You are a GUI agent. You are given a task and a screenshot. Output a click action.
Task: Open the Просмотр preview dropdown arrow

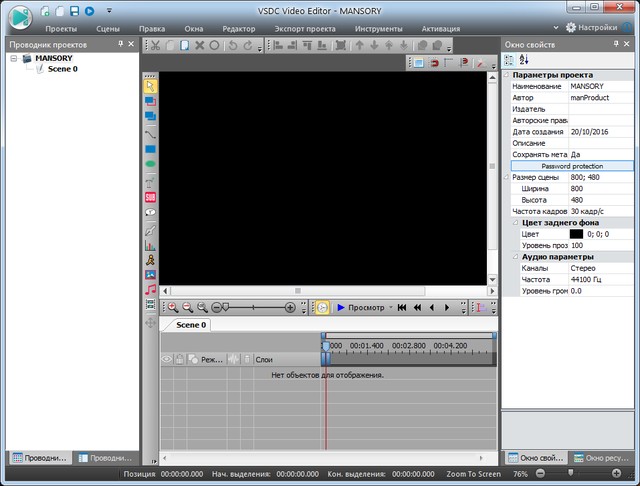click(x=391, y=308)
